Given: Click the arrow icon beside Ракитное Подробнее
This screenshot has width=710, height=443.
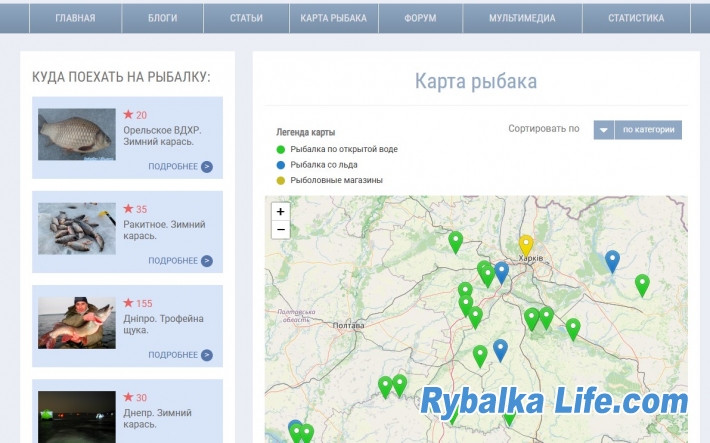Looking at the screenshot, I should click(207, 261).
